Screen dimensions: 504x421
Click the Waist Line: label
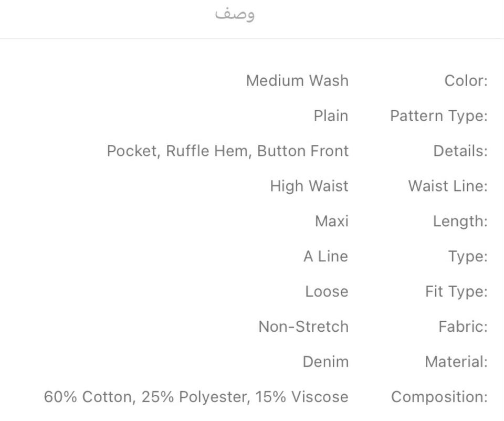click(448, 186)
